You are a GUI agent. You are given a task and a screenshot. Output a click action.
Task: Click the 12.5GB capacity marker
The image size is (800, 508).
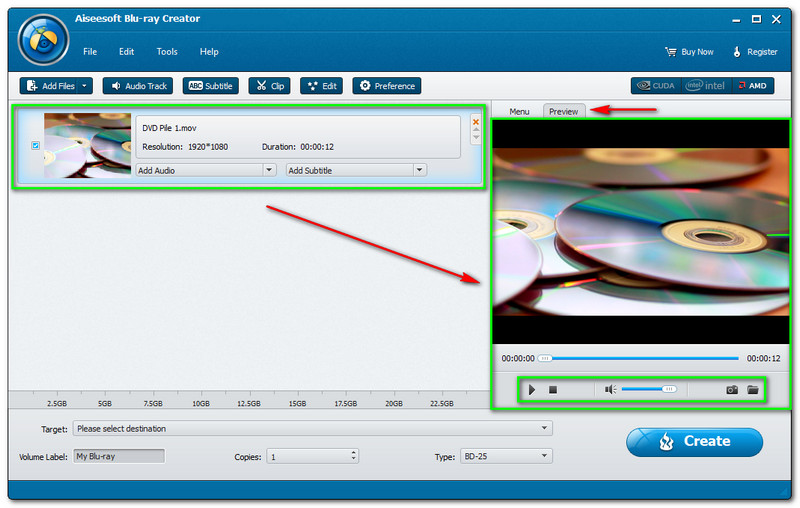coord(248,403)
